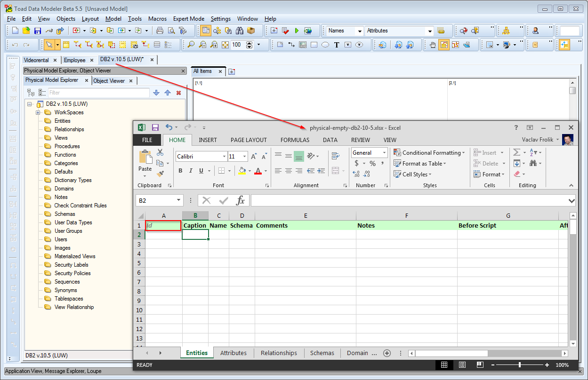Run the green play icon in Toad

click(297, 31)
